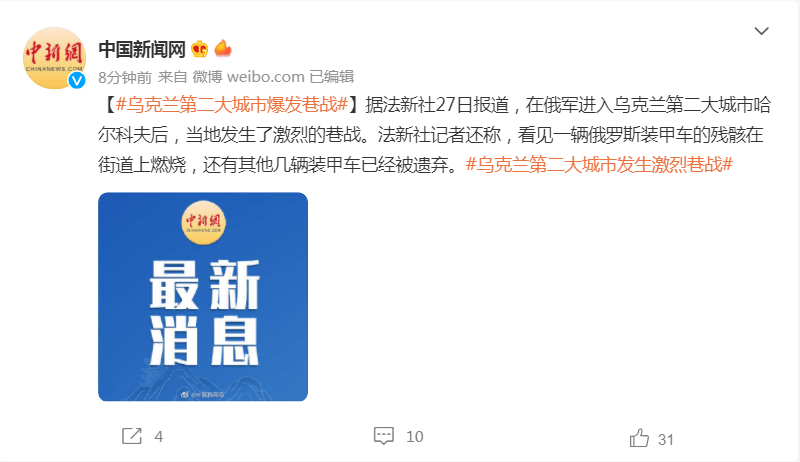Click the post body text about 哈尔科夫
This screenshot has width=800, height=462.
(434, 135)
